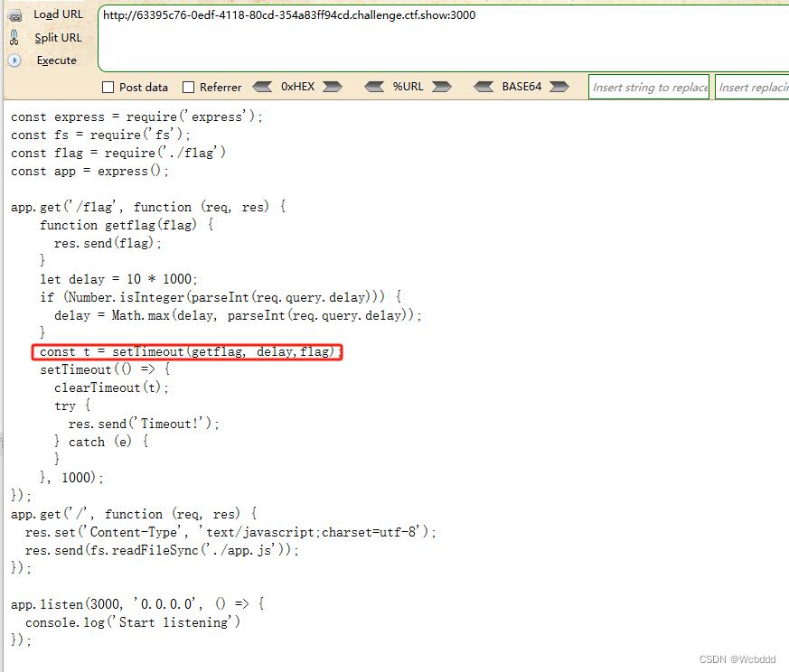The image size is (789, 672).
Task: Click the Execute button label
Action: (x=56, y=61)
